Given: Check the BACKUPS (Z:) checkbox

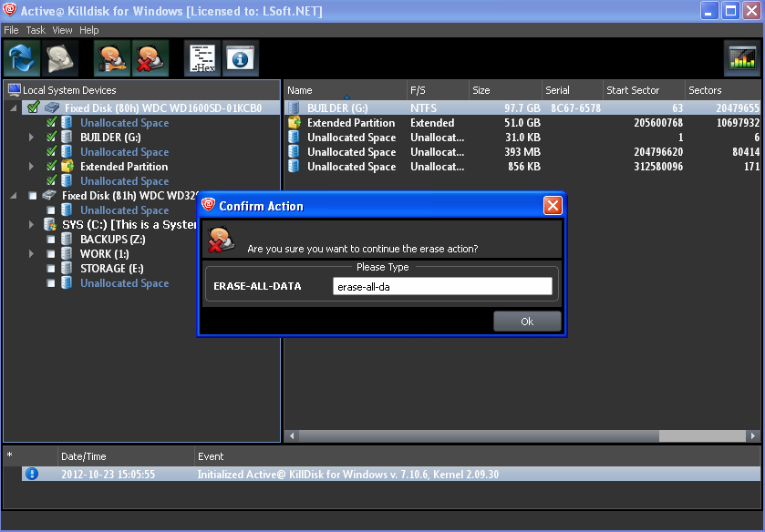Looking at the screenshot, I should coord(51,240).
